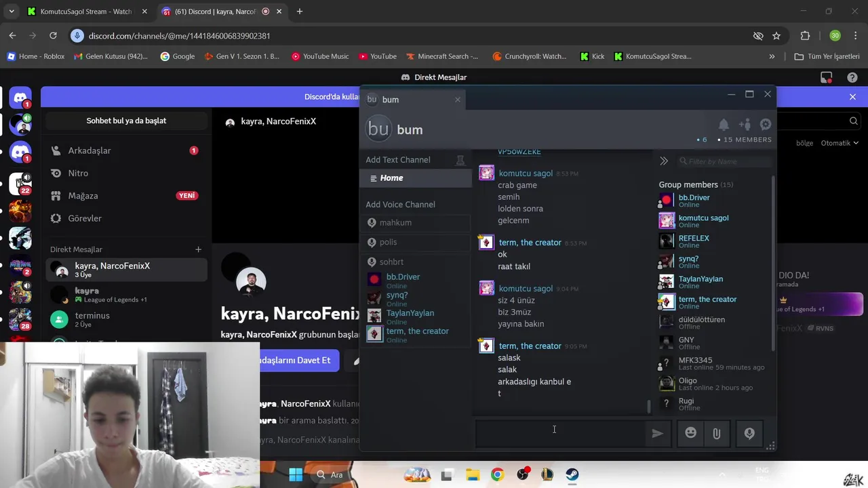The height and width of the screenshot is (488, 868).
Task: Open Nitro in Discord sidebar
Action: pyautogui.click(x=126, y=174)
